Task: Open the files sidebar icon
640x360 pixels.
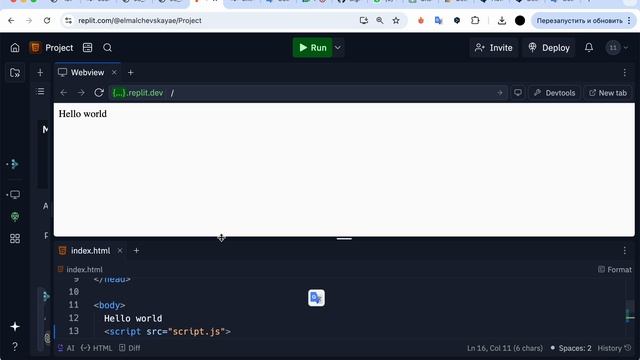Action: 15,73
